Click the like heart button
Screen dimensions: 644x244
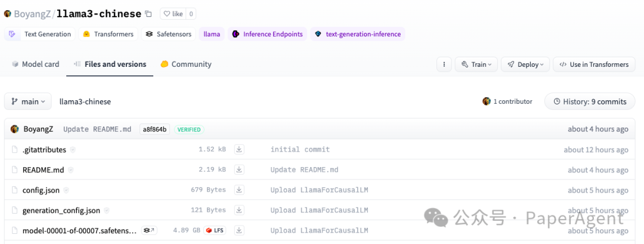(173, 14)
